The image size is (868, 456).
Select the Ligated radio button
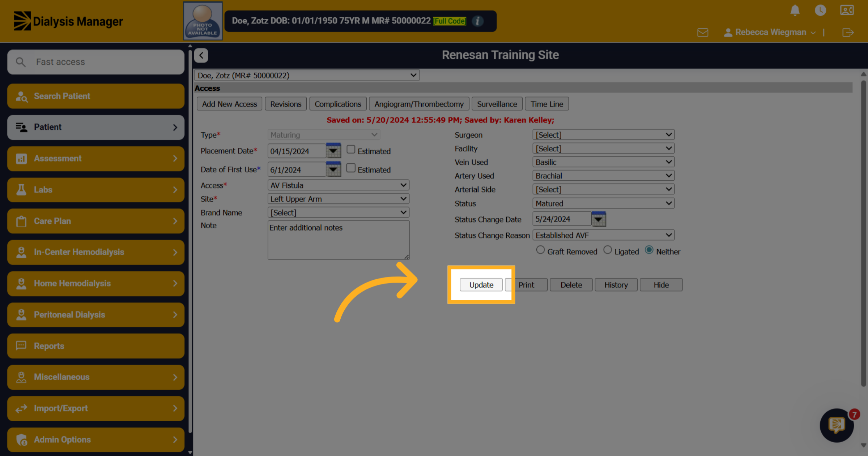click(608, 250)
